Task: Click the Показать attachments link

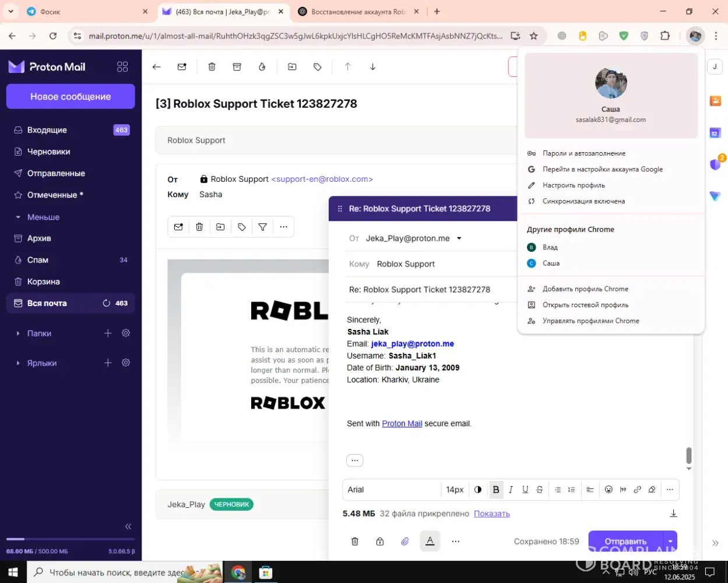Action: [491, 514]
